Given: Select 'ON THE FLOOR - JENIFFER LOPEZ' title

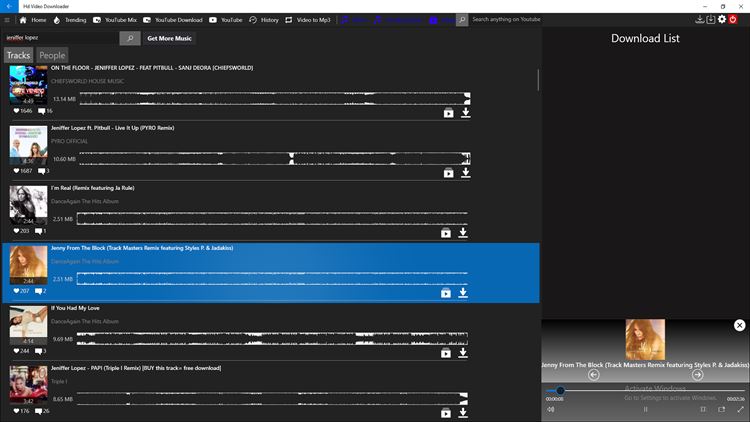Looking at the screenshot, I should tap(152, 68).
